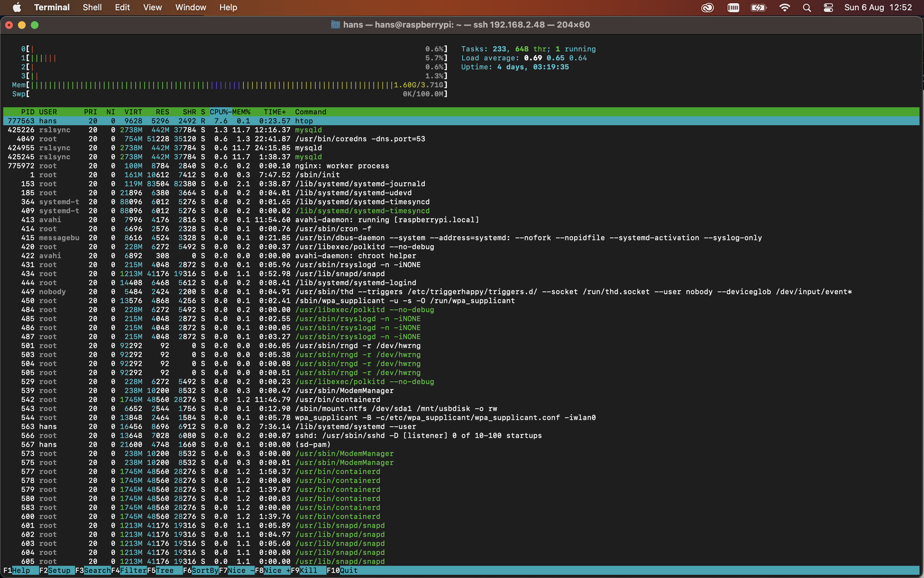Open Control Center icon
This screenshot has width=924, height=578.
tap(828, 8)
